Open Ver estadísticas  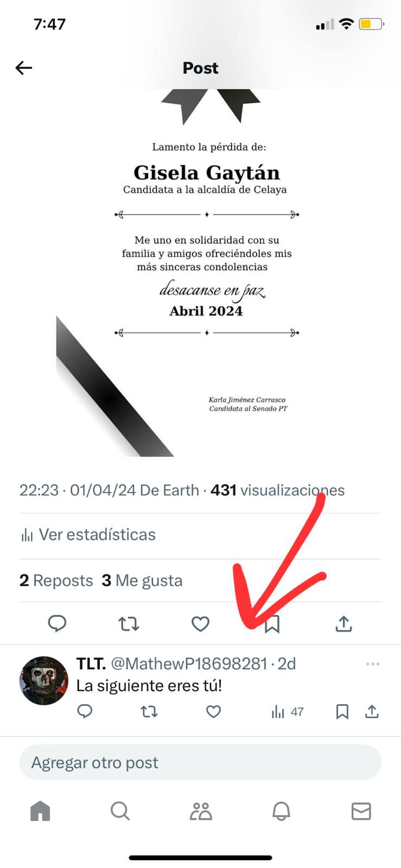point(88,535)
